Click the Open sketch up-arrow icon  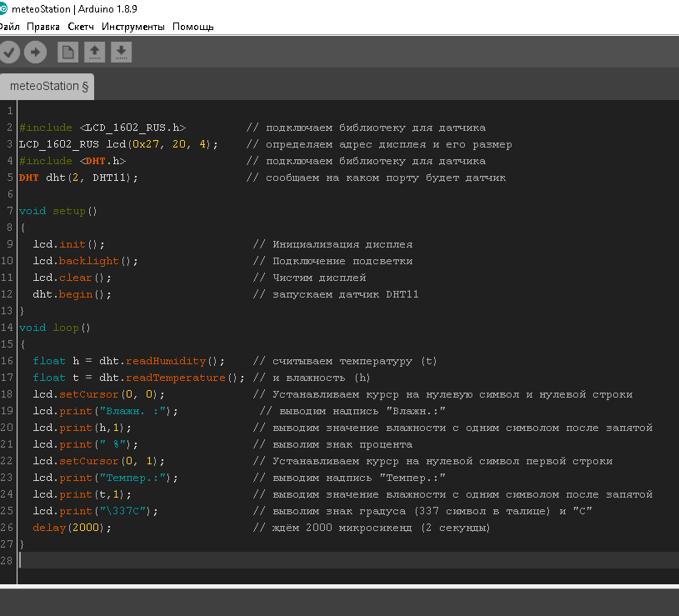(95, 53)
